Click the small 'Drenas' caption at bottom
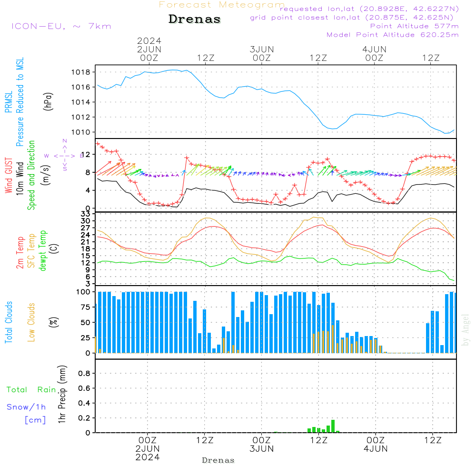Screen dimensions: 476x476 [218, 460]
